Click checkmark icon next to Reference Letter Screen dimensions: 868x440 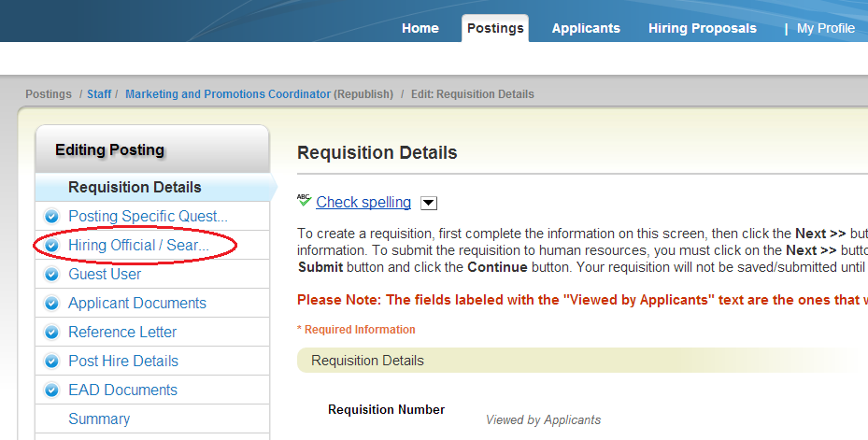51,333
